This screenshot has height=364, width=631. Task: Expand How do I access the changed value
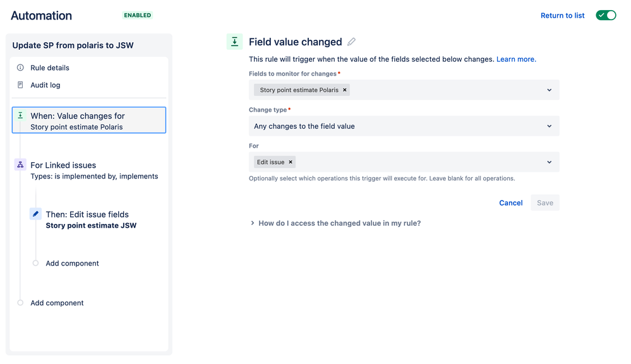coord(335,223)
